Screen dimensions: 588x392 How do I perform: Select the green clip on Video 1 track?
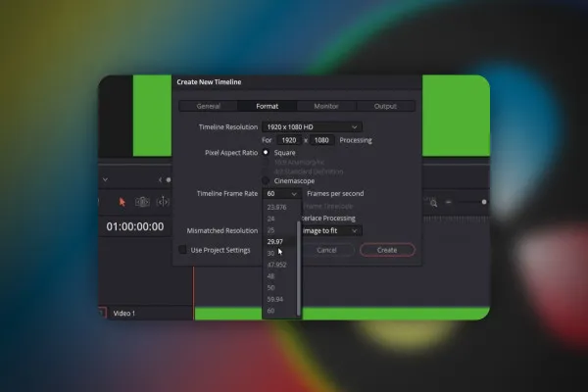coord(342,314)
